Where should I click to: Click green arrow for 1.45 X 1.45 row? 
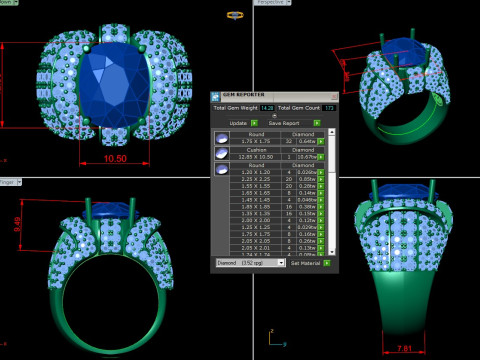point(321,200)
